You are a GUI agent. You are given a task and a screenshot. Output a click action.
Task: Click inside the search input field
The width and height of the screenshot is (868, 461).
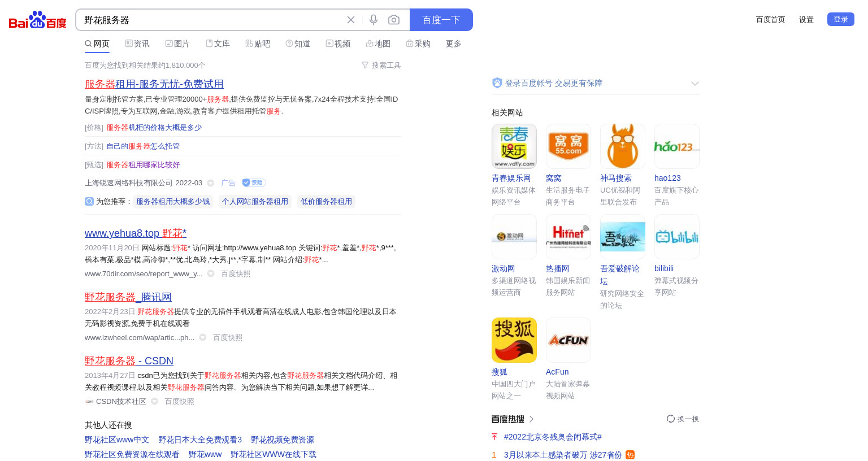tap(209, 20)
